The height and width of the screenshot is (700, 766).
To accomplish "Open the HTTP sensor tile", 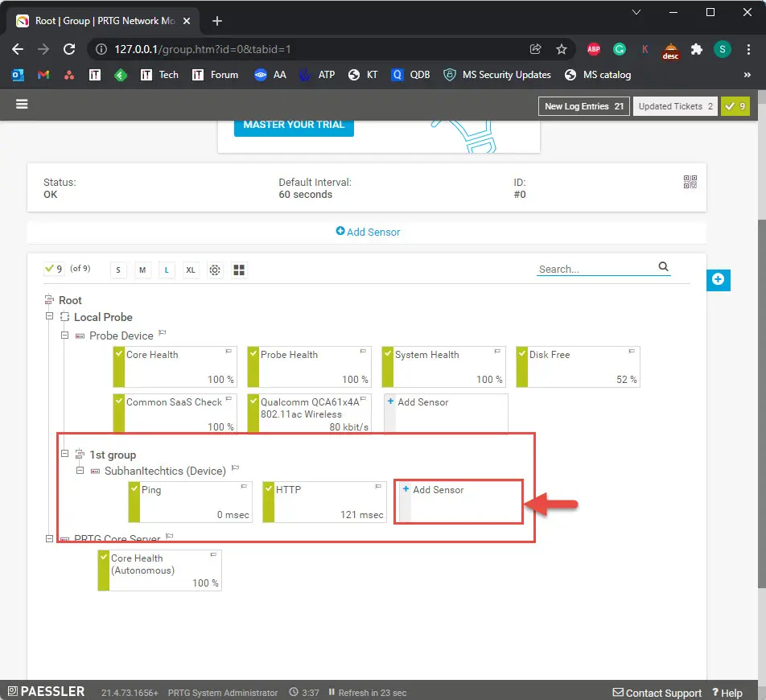I will 324,502.
